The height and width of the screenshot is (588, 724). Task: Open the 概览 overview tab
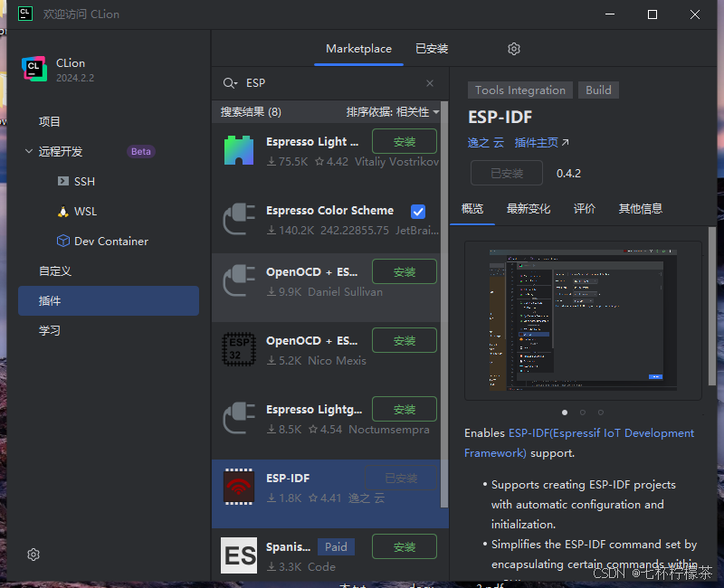(x=472, y=209)
